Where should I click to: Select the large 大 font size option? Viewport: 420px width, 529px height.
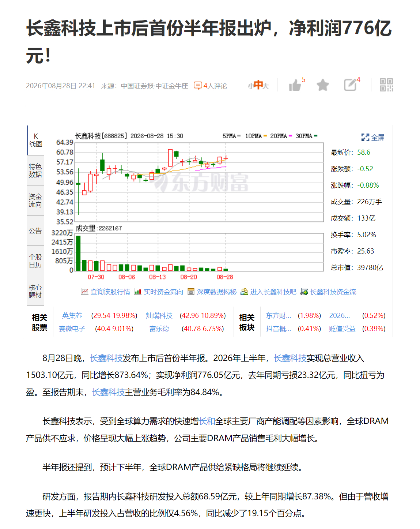coord(266,86)
